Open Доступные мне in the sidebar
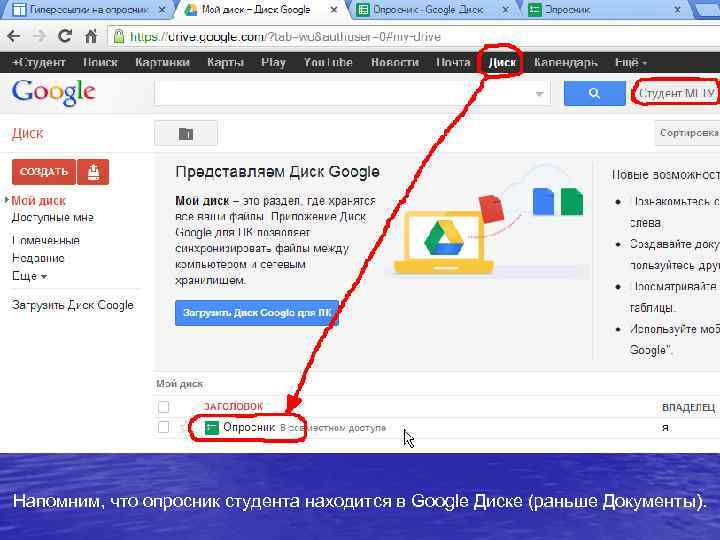 click(52, 217)
